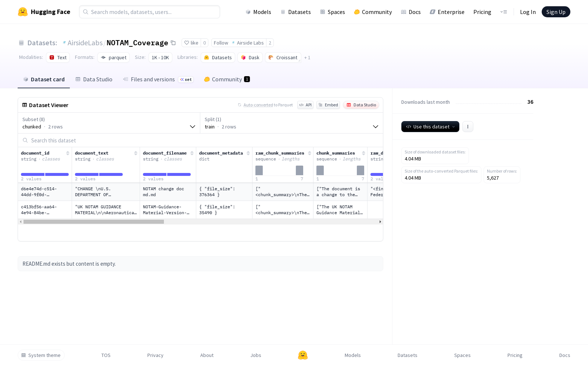
Task: Click the document_id value distribution bar
Action: (x=45, y=174)
